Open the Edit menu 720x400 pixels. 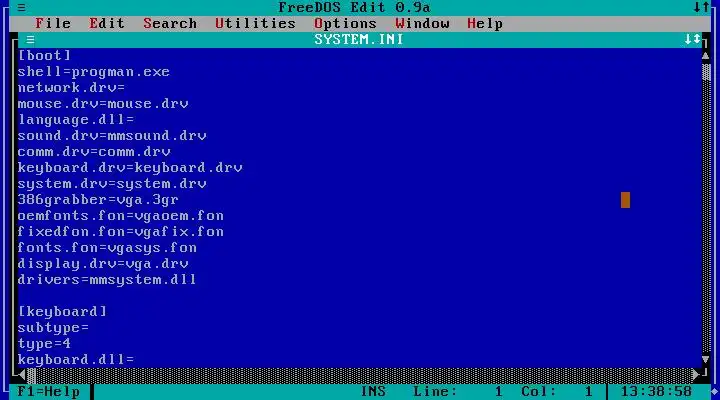(107, 23)
